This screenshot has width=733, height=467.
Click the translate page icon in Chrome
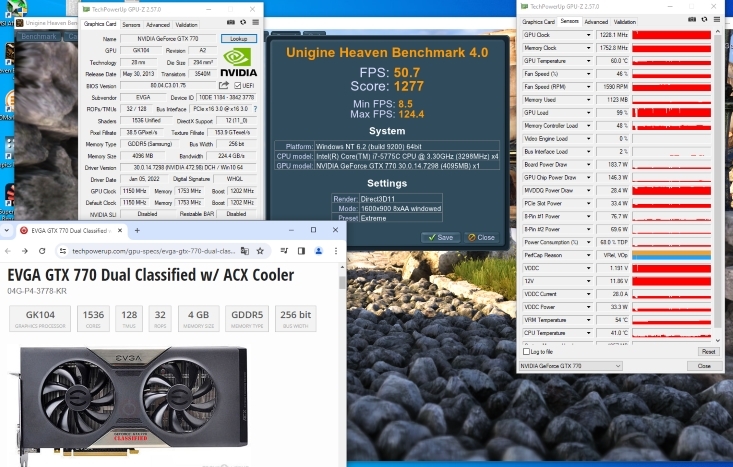click(244, 251)
